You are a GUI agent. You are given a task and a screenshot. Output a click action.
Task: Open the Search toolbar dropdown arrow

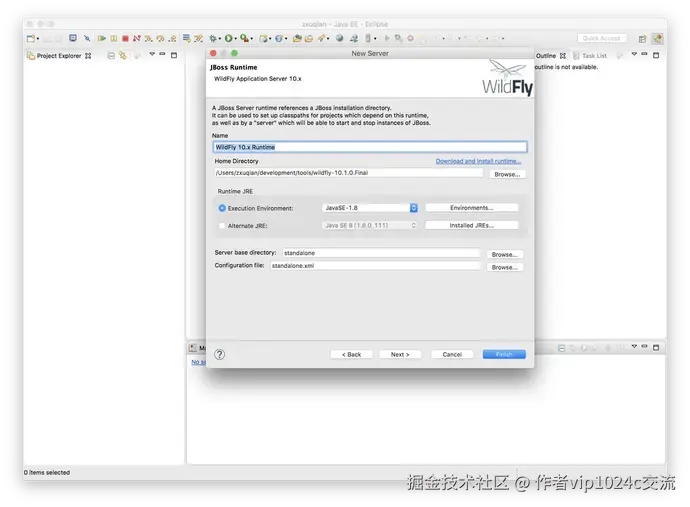pyautogui.click(x=328, y=39)
